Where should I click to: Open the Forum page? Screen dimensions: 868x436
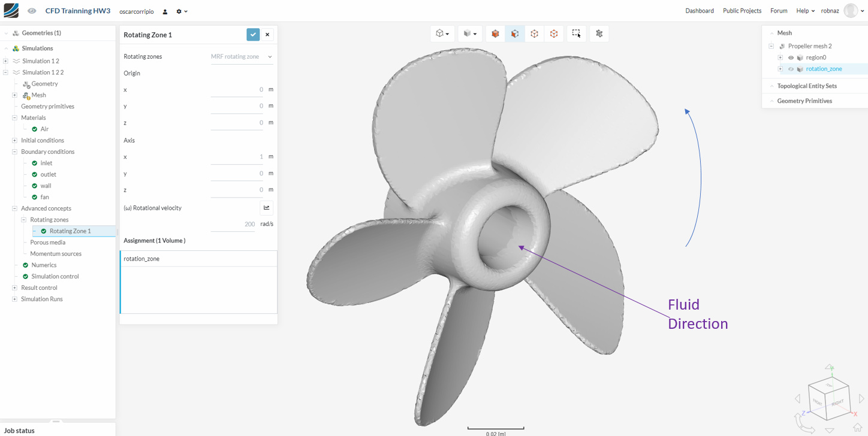779,11
